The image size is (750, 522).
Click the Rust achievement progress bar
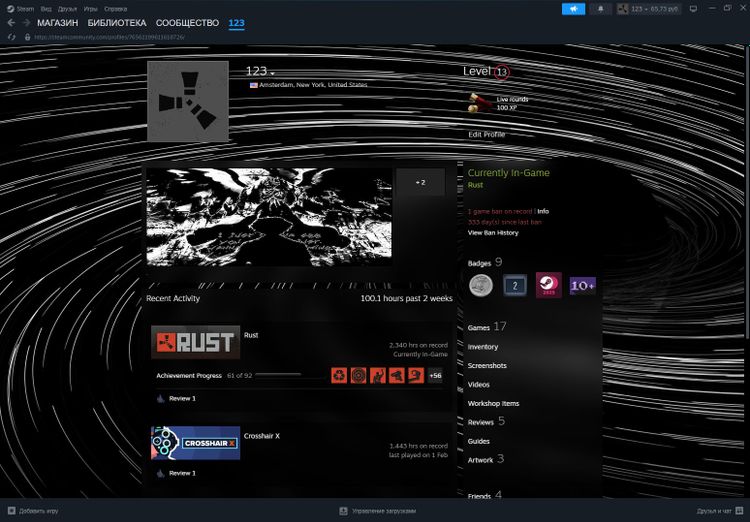pos(278,375)
